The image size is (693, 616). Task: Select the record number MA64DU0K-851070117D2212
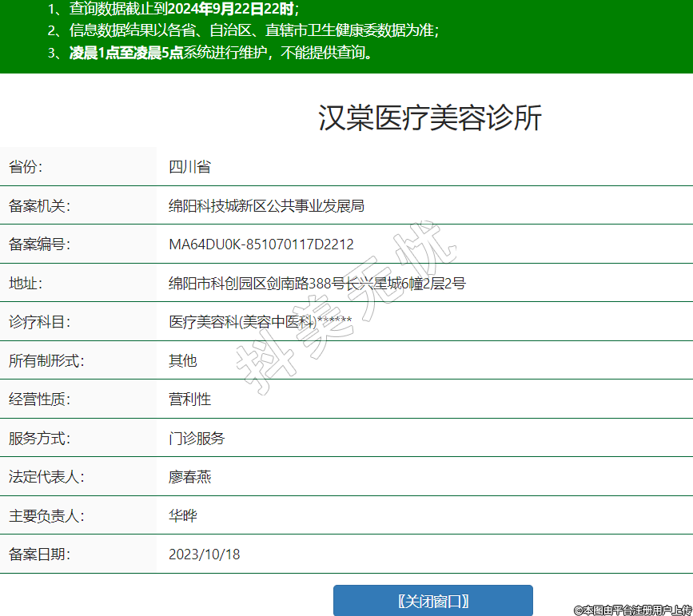click(x=261, y=244)
